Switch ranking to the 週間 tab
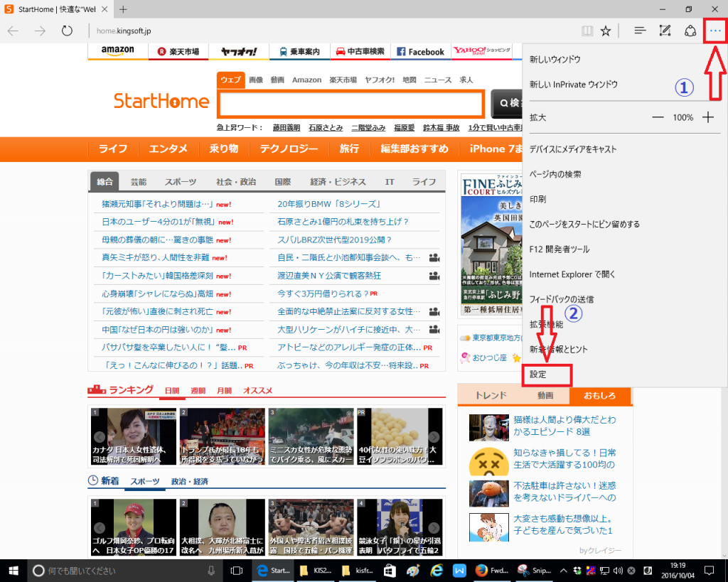This screenshot has width=728, height=582. click(x=198, y=391)
